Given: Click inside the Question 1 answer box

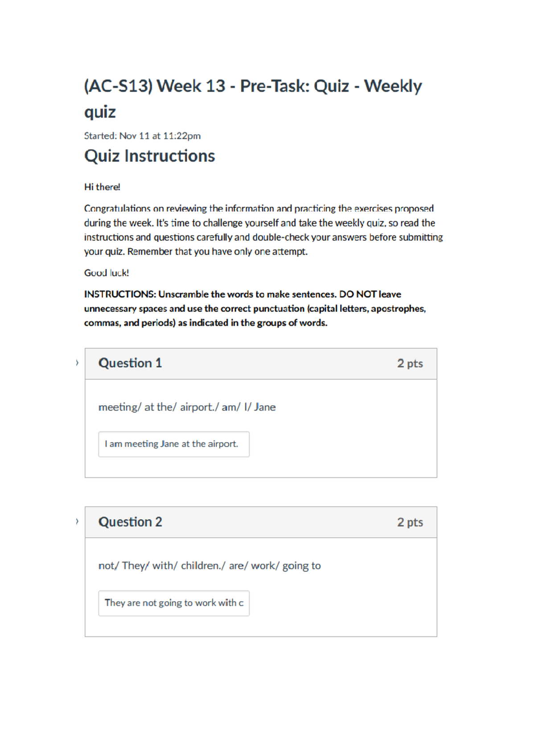Looking at the screenshot, I should (174, 444).
